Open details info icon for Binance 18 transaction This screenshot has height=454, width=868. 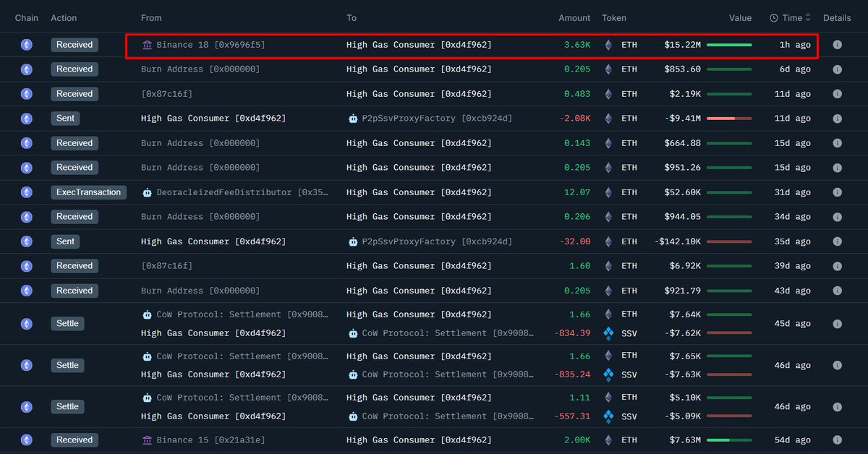837,45
